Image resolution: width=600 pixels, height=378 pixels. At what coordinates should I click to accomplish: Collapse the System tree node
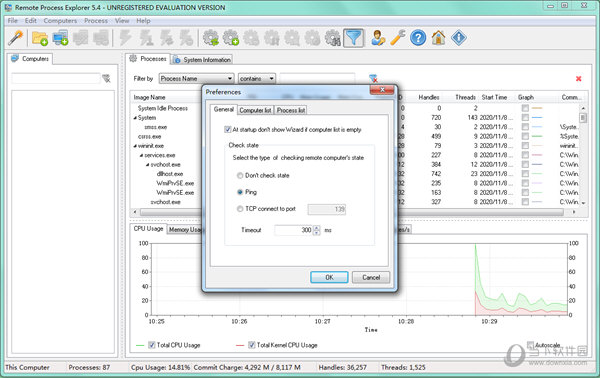135,118
